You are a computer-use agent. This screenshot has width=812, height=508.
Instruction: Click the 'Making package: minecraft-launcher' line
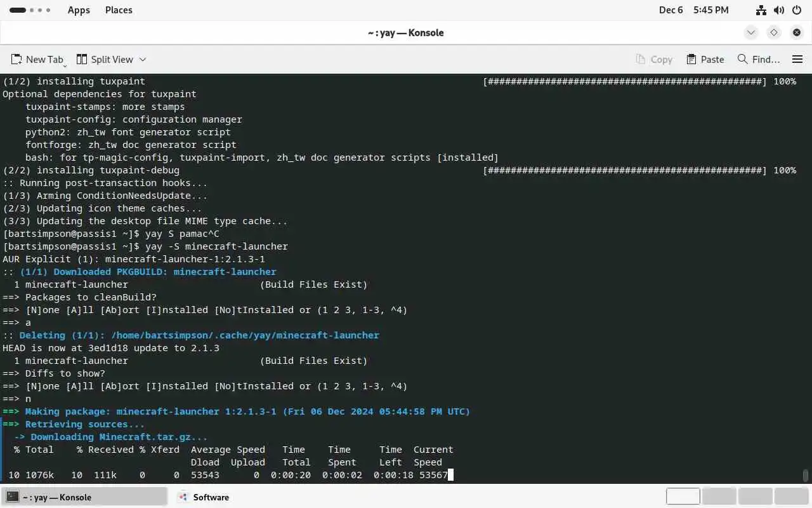click(236, 411)
